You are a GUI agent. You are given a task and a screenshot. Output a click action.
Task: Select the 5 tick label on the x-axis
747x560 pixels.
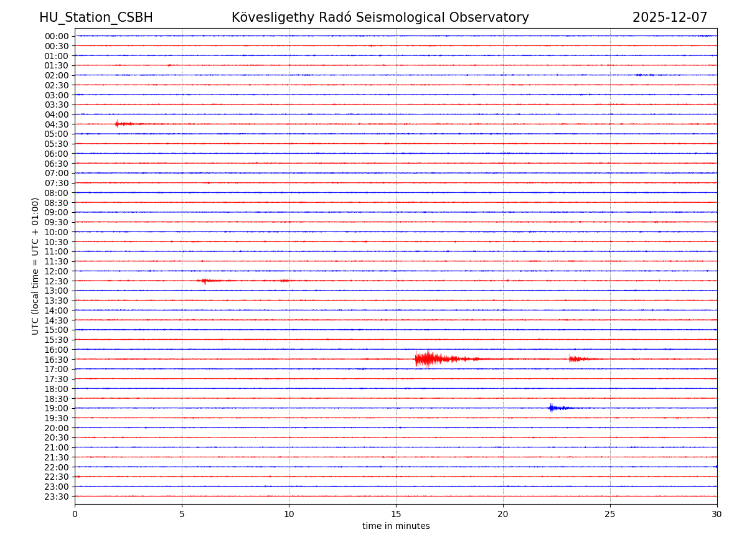pyautogui.click(x=182, y=515)
